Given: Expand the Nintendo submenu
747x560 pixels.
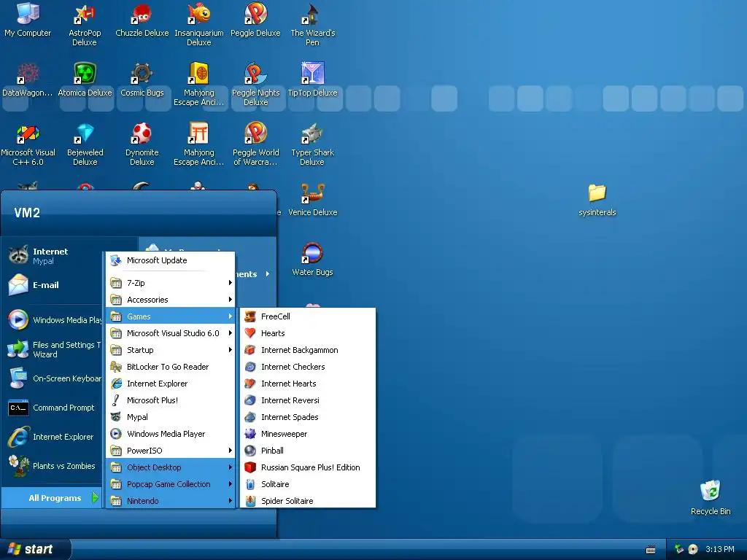Looking at the screenshot, I should [x=171, y=501].
